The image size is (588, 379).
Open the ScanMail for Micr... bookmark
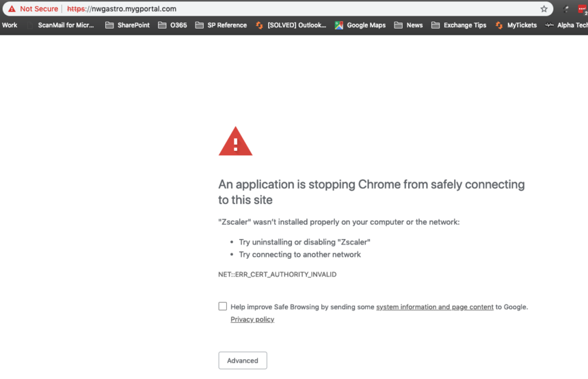click(x=61, y=25)
